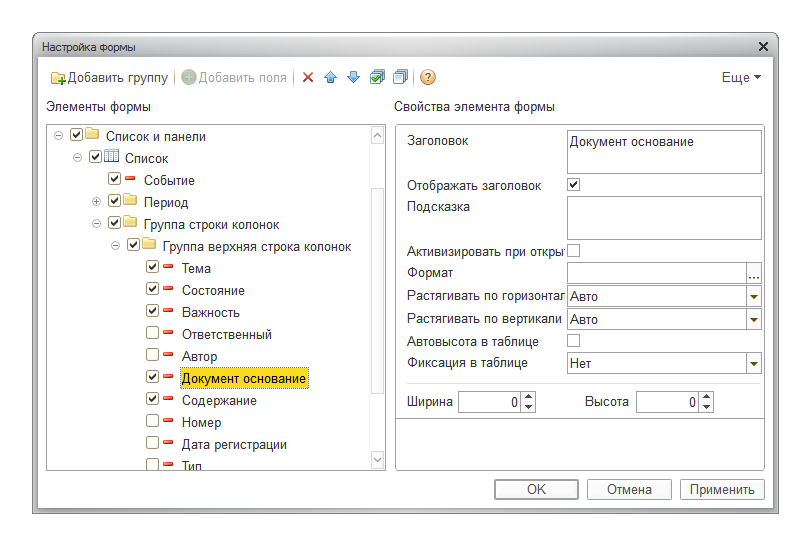This screenshot has width=811, height=546.
Task: Click Добавить группу folder icon
Action: pyautogui.click(x=58, y=78)
